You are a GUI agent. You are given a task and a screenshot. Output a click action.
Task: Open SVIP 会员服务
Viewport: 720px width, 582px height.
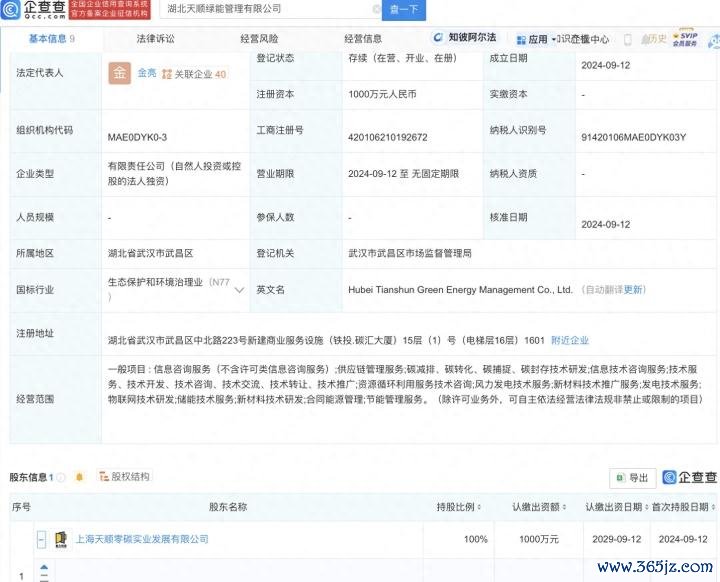(685, 39)
